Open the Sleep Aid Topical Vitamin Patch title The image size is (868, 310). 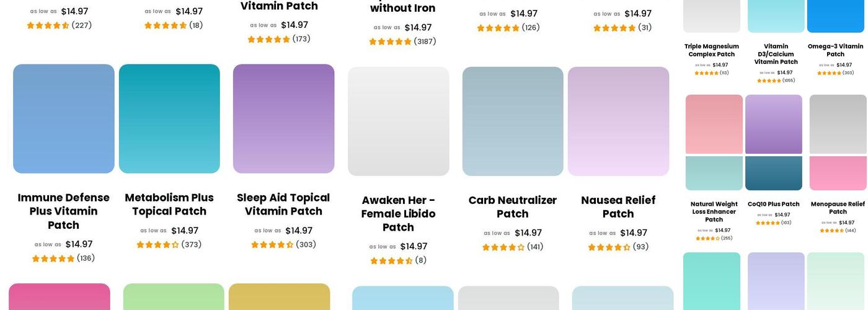[x=283, y=204]
